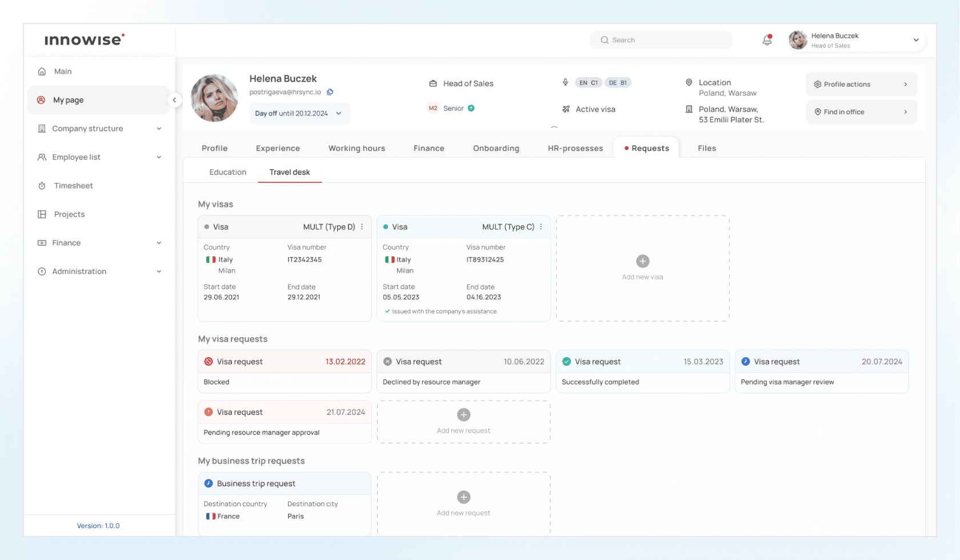This screenshot has width=960, height=560.
Task: Add new visa request plus icon
Action: (463, 415)
